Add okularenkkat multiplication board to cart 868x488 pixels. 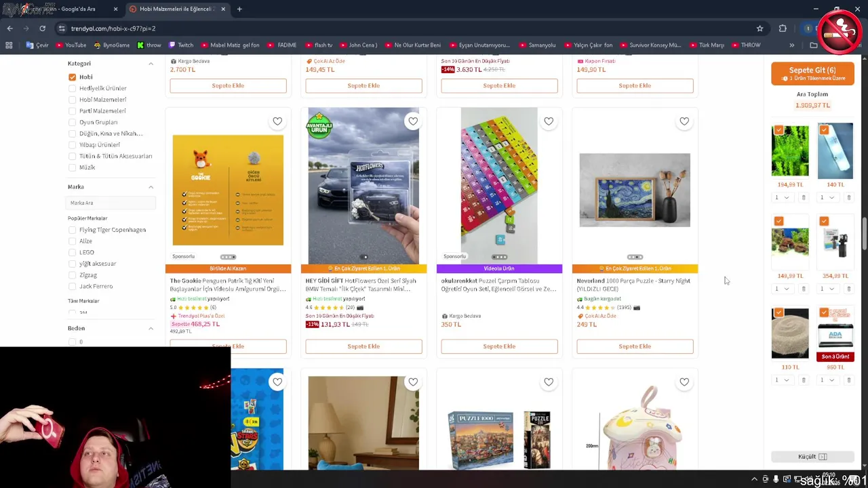pos(499,346)
